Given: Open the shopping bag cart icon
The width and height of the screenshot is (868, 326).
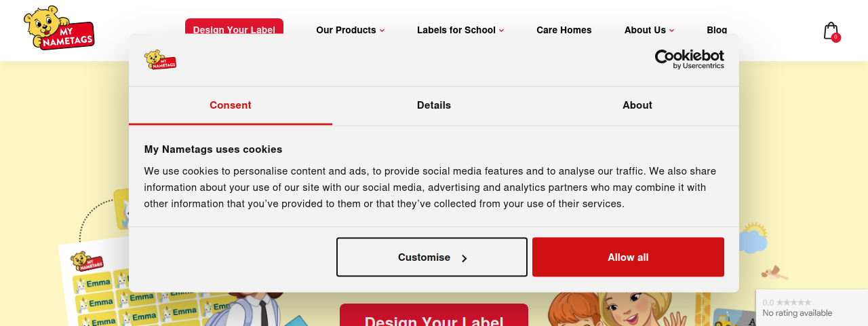Looking at the screenshot, I should point(830,31).
